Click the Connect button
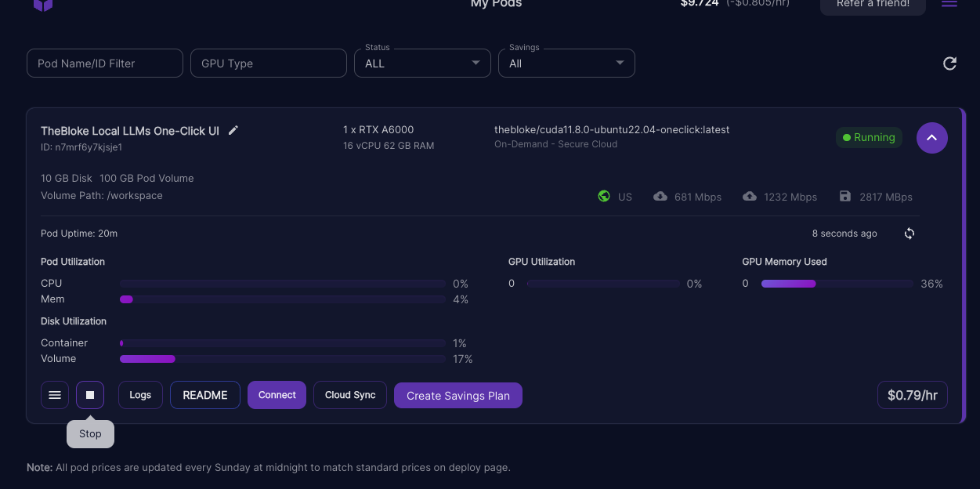The image size is (980, 489). 277,395
